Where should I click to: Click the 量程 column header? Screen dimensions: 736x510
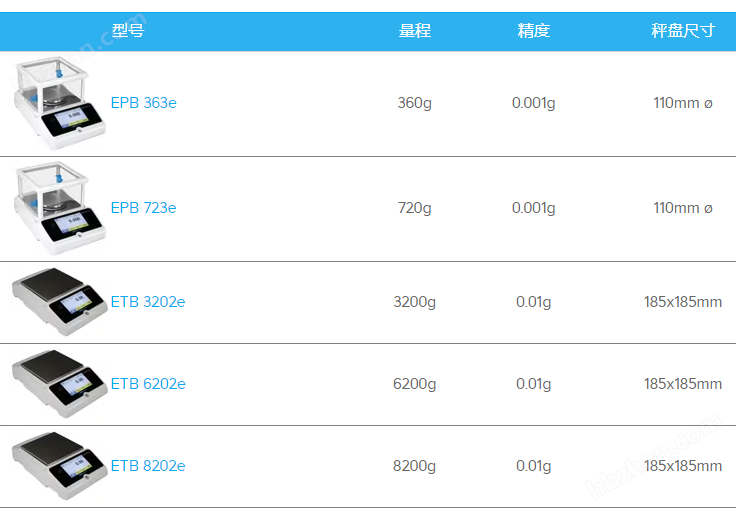pos(415,31)
